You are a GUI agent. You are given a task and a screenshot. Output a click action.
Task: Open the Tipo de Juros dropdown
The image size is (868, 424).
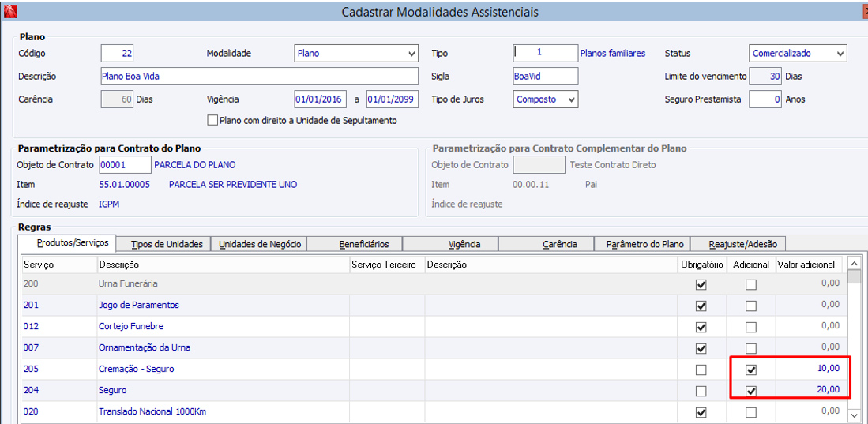571,99
